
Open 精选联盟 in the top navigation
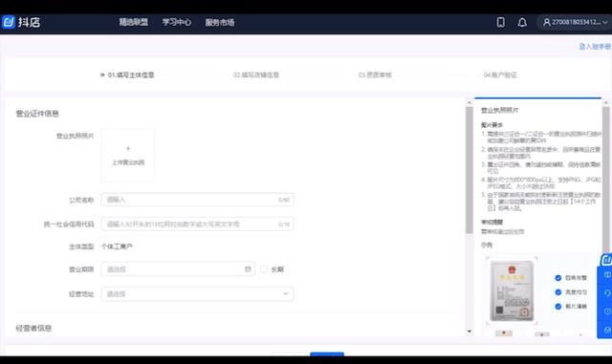[x=134, y=22]
